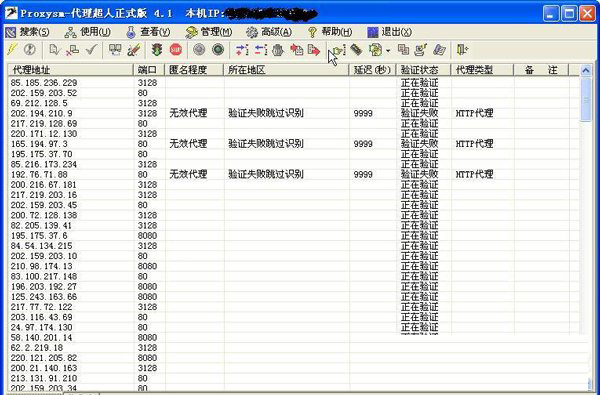
Task: Select proxy row 195.175.37.6
Action: pyautogui.click(x=294, y=236)
